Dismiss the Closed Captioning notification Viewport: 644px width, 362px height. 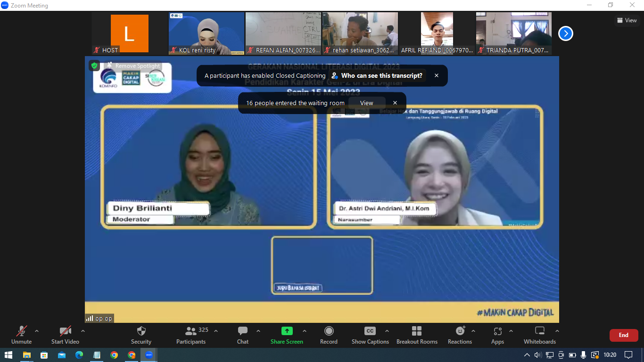point(437,75)
